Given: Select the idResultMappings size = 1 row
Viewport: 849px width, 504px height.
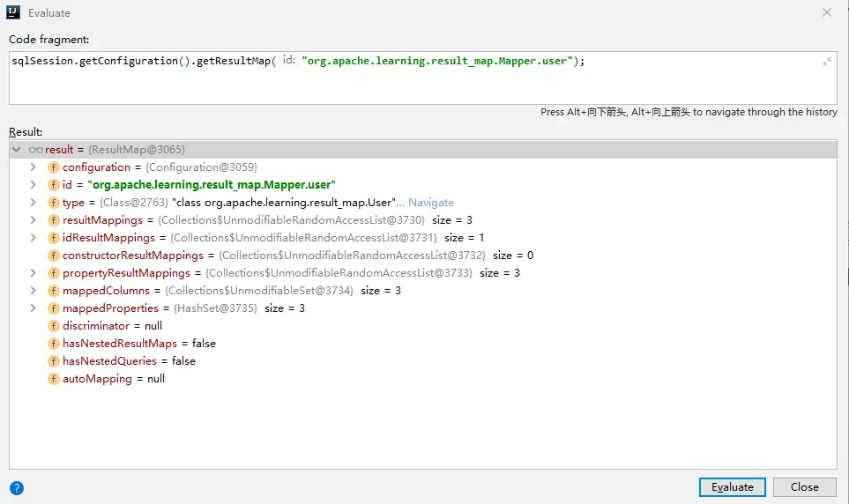Looking at the screenshot, I should [x=423, y=238].
